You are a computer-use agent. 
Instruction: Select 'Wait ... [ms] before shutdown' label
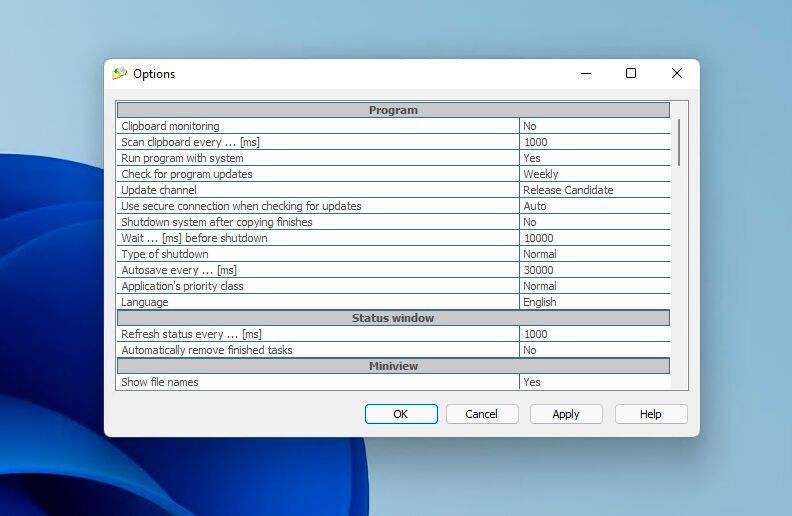tap(194, 238)
